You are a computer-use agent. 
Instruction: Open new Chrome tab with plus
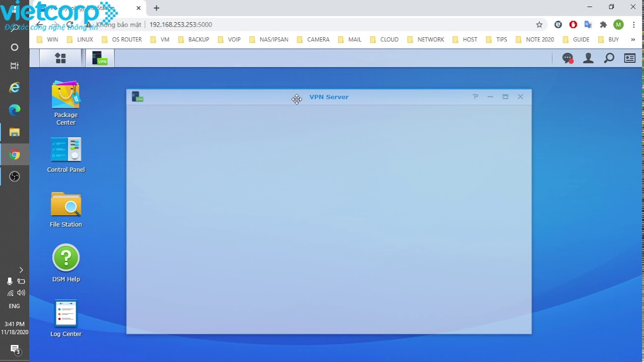pyautogui.click(x=156, y=8)
